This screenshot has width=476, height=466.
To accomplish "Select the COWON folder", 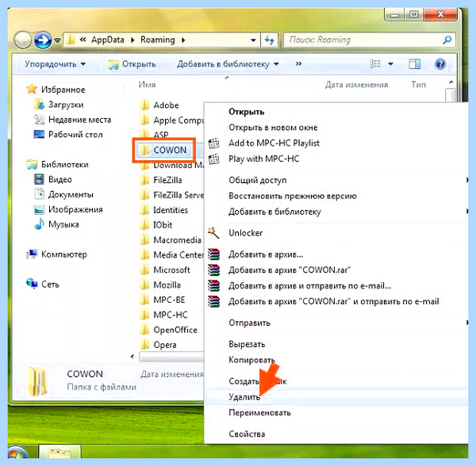I will pyautogui.click(x=163, y=150).
